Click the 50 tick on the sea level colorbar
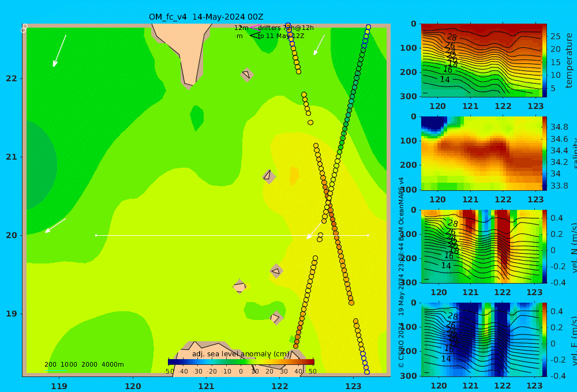This screenshot has width=577, height=392. pyautogui.click(x=312, y=371)
